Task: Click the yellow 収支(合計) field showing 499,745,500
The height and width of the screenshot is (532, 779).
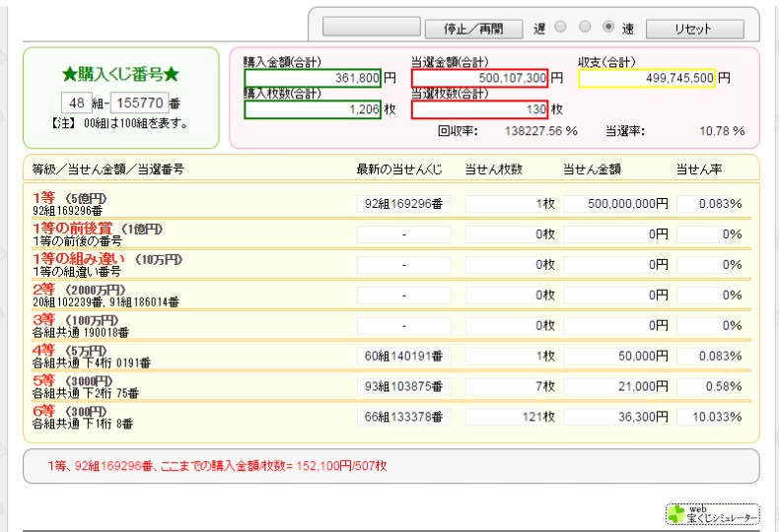Action: [x=647, y=78]
